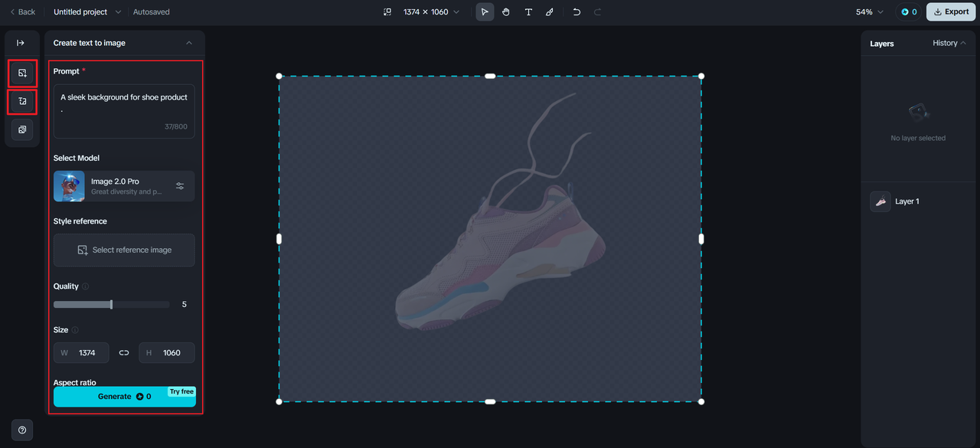Select the Brush tool
The height and width of the screenshot is (448, 980).
[550, 12]
